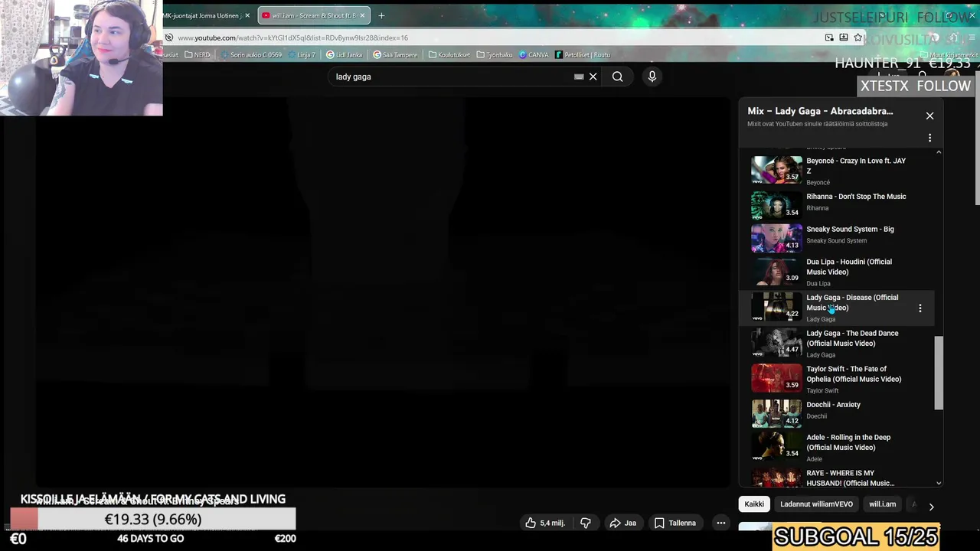Viewport: 980px width, 551px height.
Task: Select the Kaikki filter chip
Action: pos(754,504)
